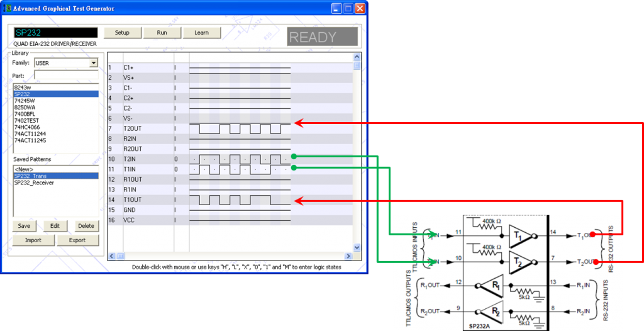Click the SP232 part name display

pyautogui.click(x=55, y=33)
